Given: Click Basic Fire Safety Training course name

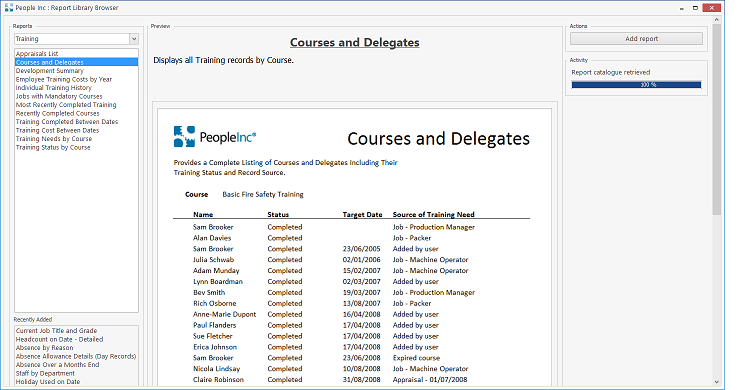Looking at the screenshot, I should click(x=263, y=194).
